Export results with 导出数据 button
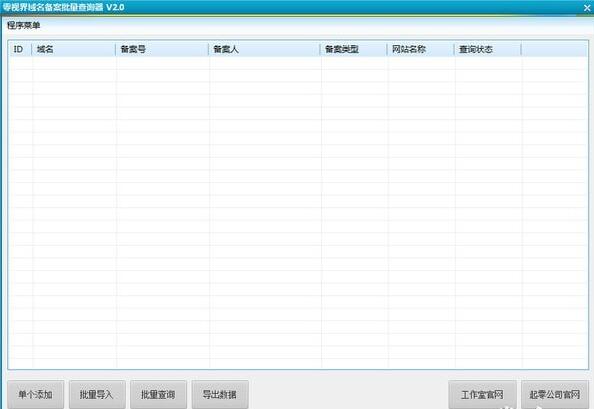 220,395
